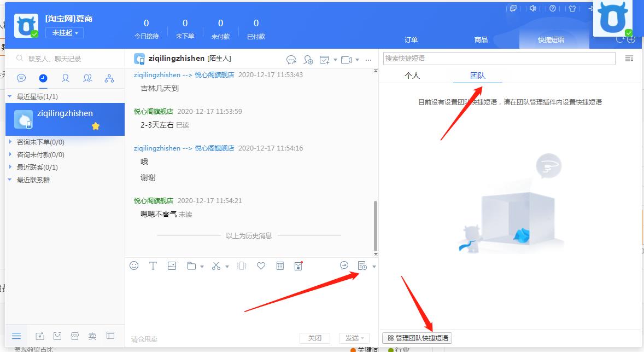Image resolution: width=644 pixels, height=352 pixels.
Task: Click the 管理团队快捷短语 button
Action: (x=418, y=338)
